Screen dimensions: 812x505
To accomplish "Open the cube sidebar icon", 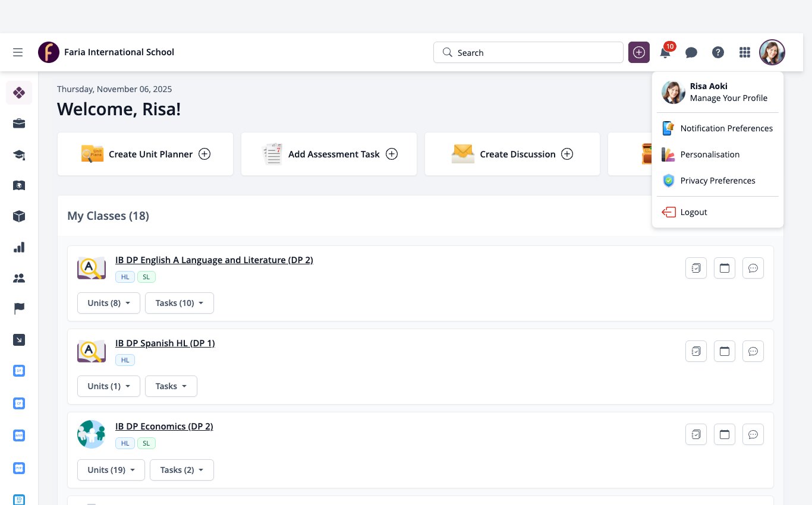I will [19, 216].
